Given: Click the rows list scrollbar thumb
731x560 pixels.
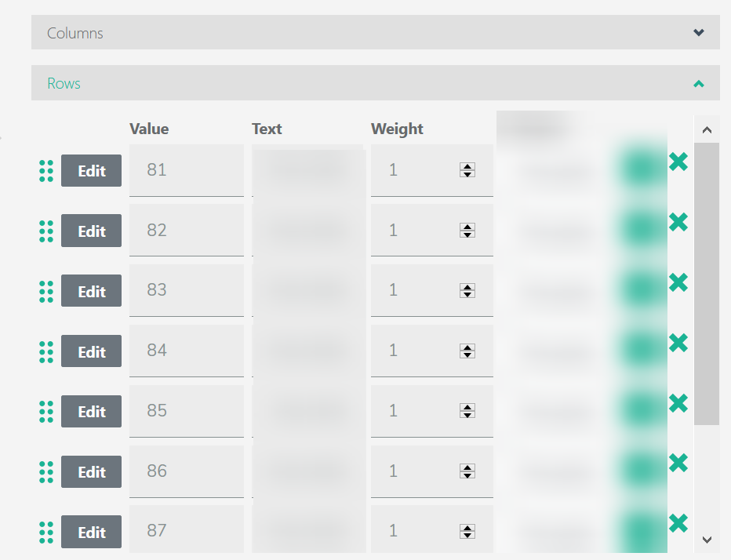Looking at the screenshot, I should 707,284.
